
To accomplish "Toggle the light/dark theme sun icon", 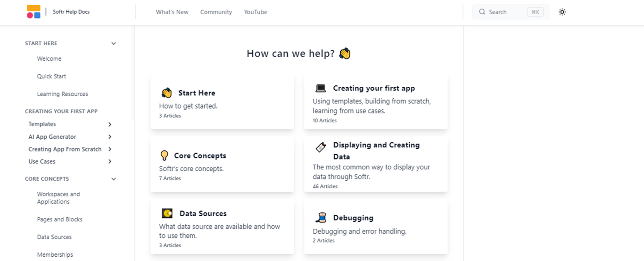I will click(562, 12).
